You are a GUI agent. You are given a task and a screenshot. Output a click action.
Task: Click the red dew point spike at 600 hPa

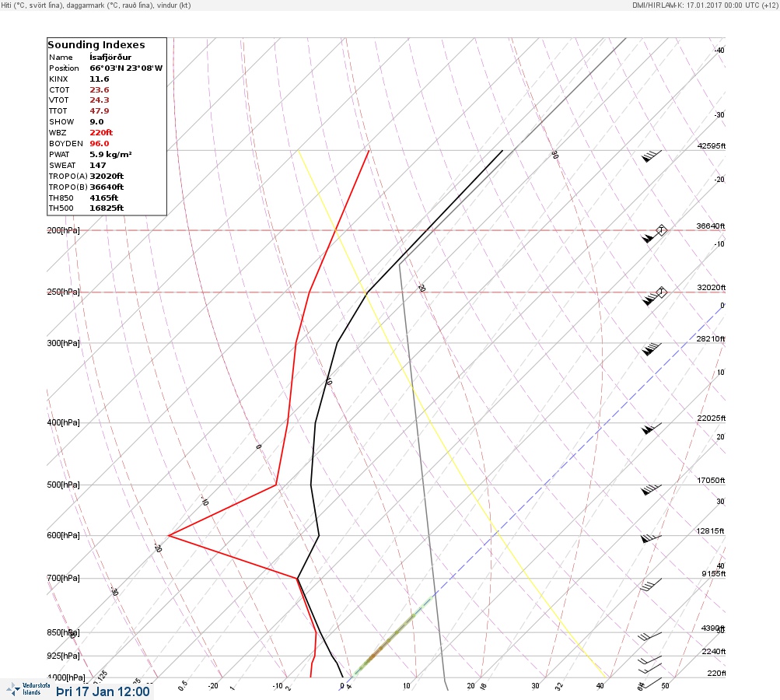pyautogui.click(x=170, y=535)
